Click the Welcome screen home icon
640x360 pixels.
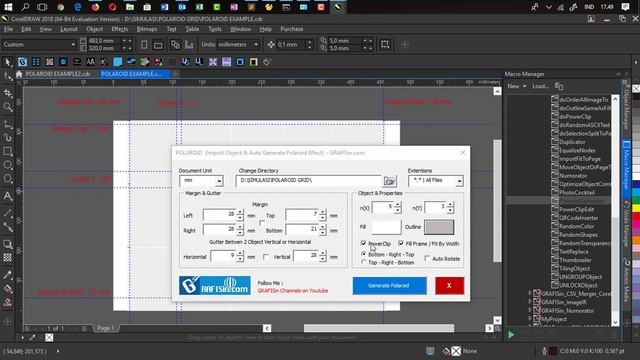(x=19, y=74)
